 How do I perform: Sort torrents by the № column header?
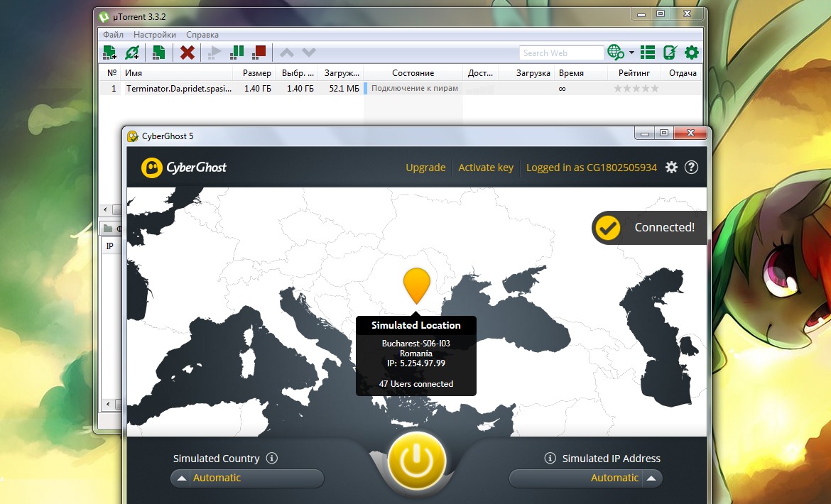tap(112, 73)
